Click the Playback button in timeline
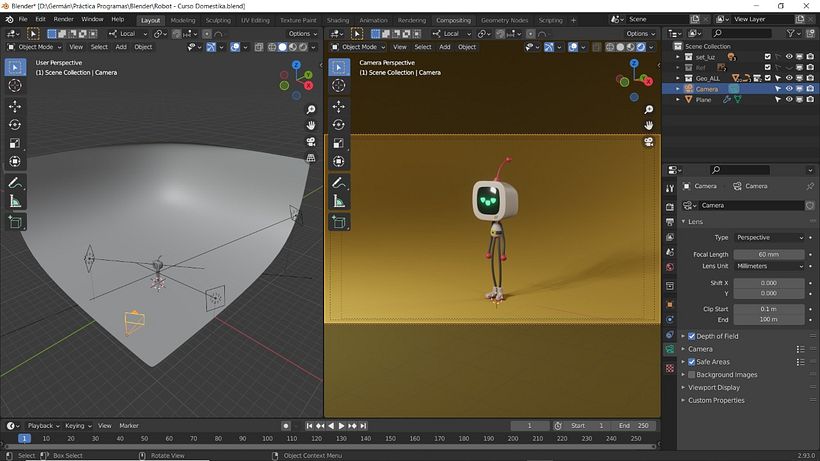The image size is (820, 461). click(41, 425)
